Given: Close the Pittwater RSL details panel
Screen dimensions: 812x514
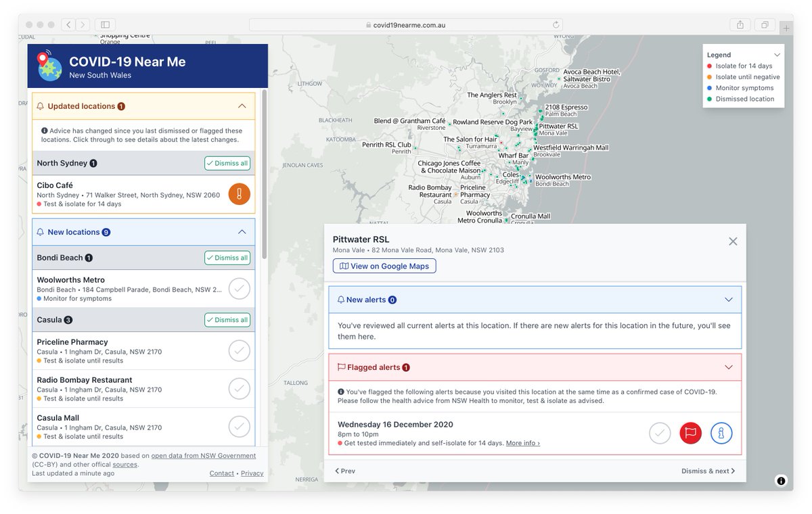Looking at the screenshot, I should click(x=733, y=241).
